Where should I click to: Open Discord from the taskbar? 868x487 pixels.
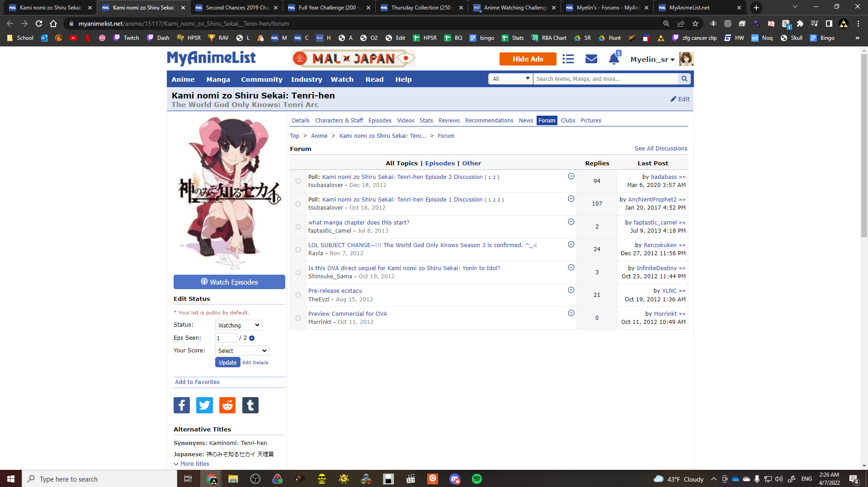455,479
